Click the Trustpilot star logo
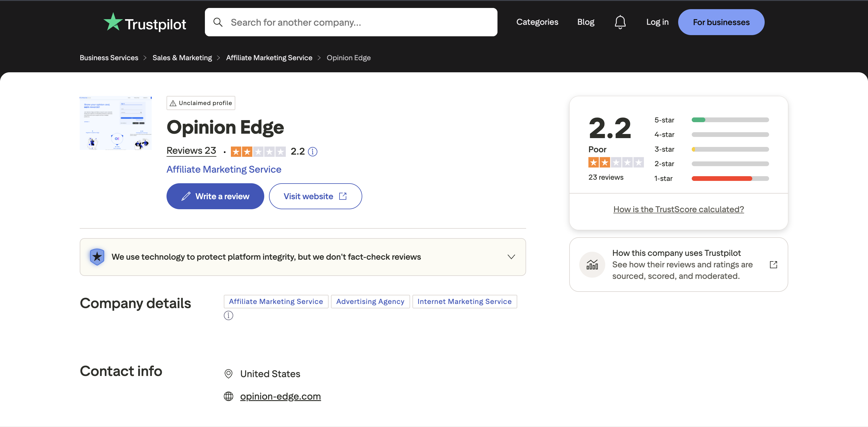The width and height of the screenshot is (868, 427). click(113, 22)
